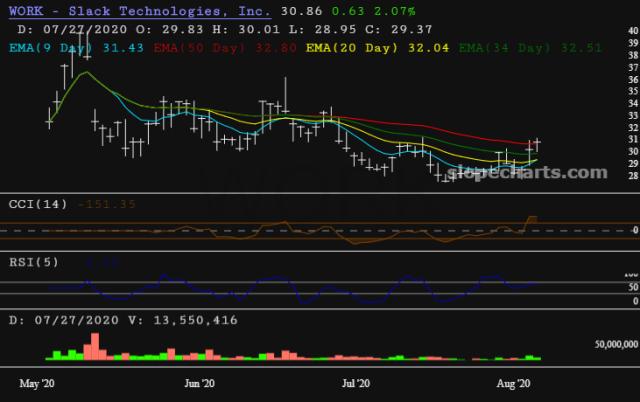The height and width of the screenshot is (402, 640).
Task: Click the 50,000,000 volume axis label
Action: coord(616,344)
